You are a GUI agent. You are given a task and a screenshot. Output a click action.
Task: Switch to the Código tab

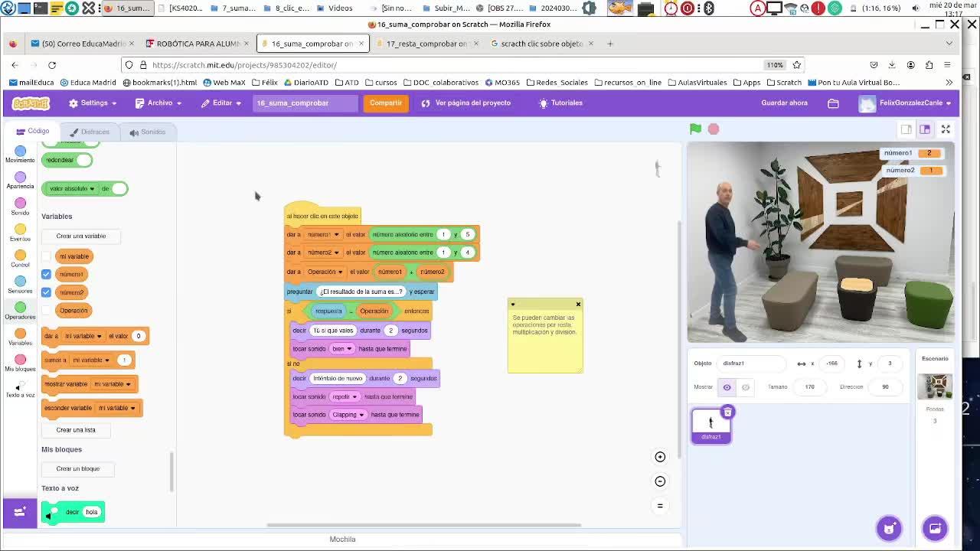(x=32, y=132)
